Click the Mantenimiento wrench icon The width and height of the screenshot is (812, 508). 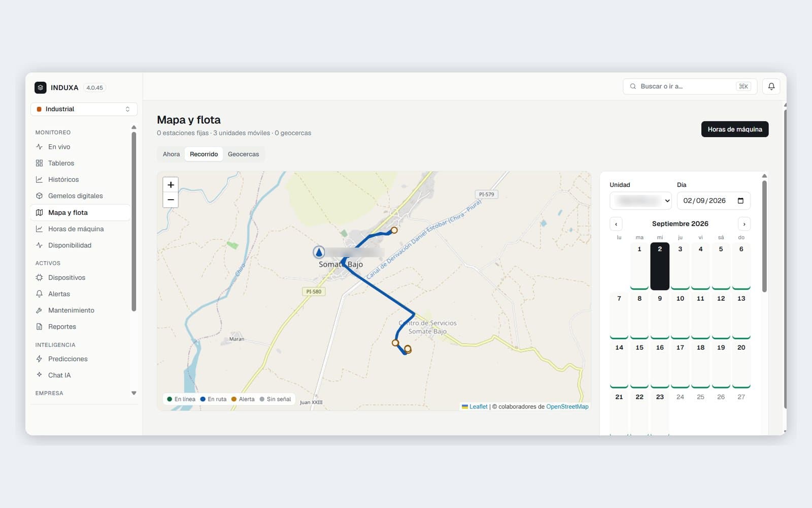click(39, 310)
